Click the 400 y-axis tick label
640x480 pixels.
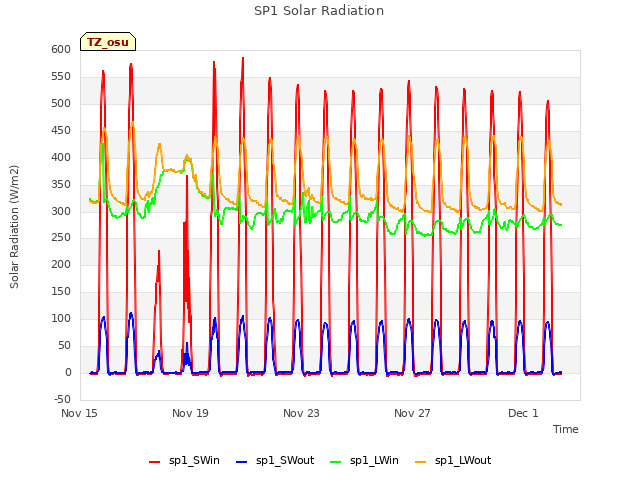coord(61,157)
